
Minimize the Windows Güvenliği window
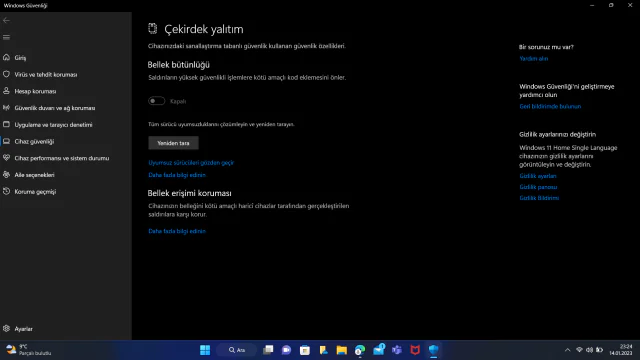[x=592, y=5]
